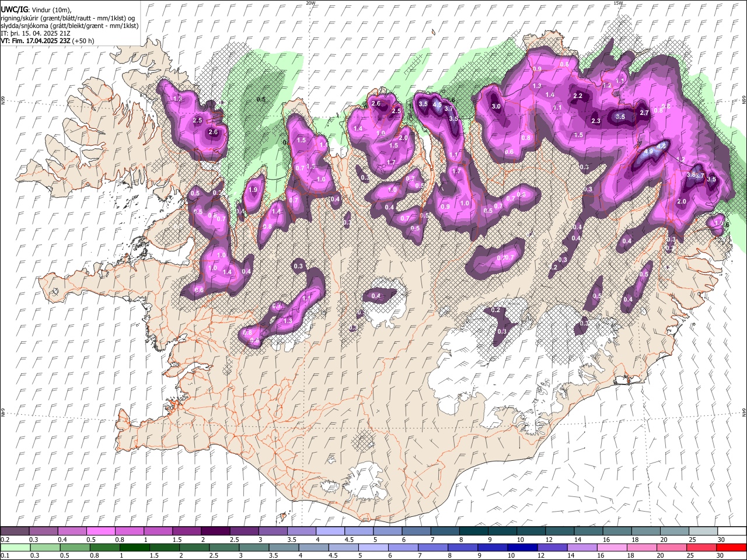Select the deep blue rain swatch between 10 and 12
Viewport: 747px width, 560px height.
[522, 547]
